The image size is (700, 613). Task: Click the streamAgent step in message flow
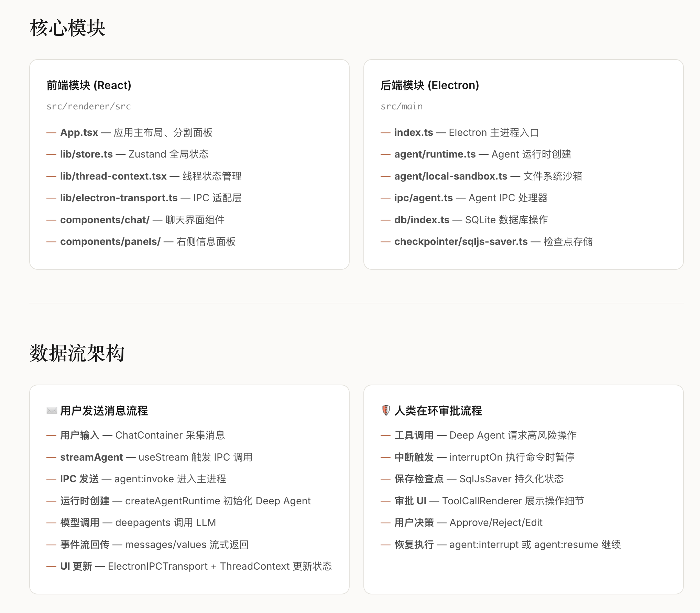91,457
